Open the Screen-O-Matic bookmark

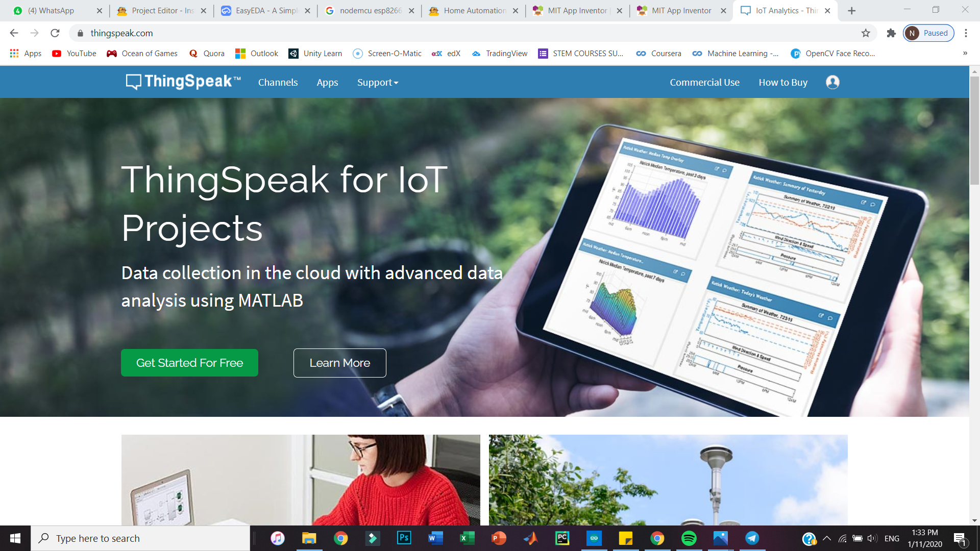tap(387, 54)
